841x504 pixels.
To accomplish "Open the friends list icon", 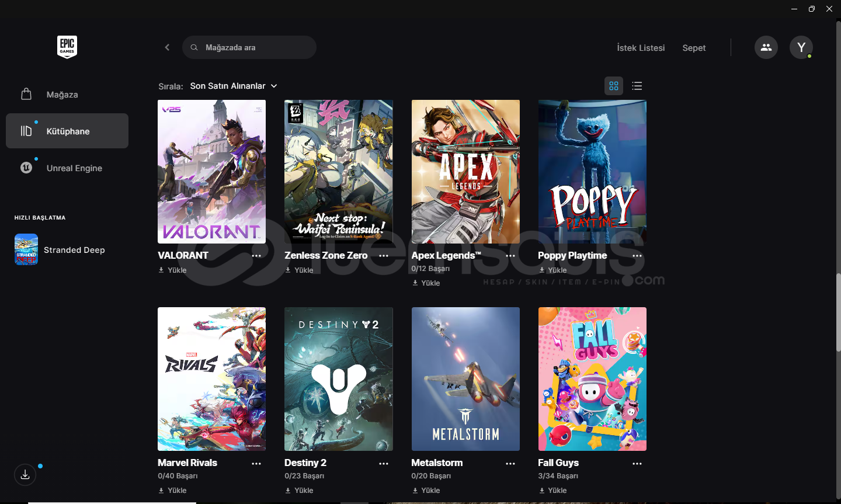I will (766, 47).
